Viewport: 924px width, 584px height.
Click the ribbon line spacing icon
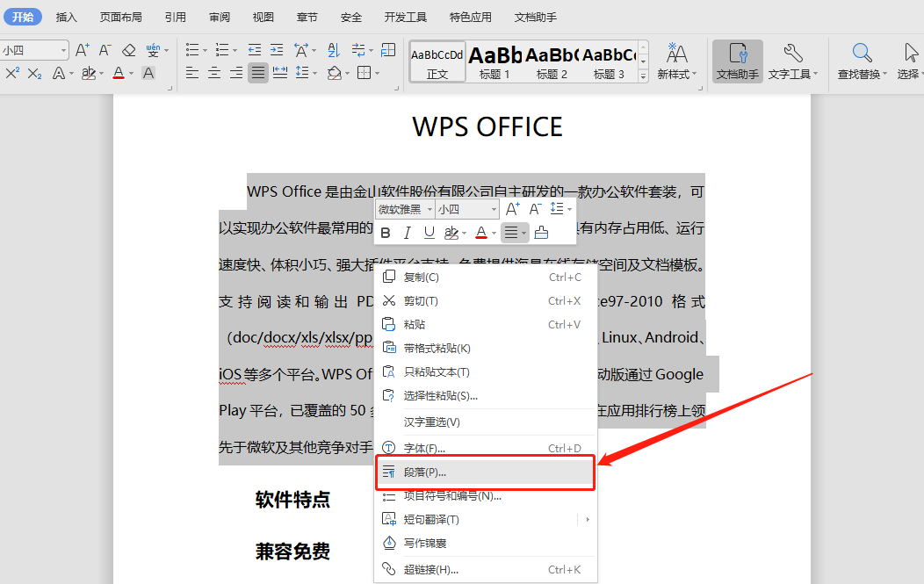click(302, 73)
